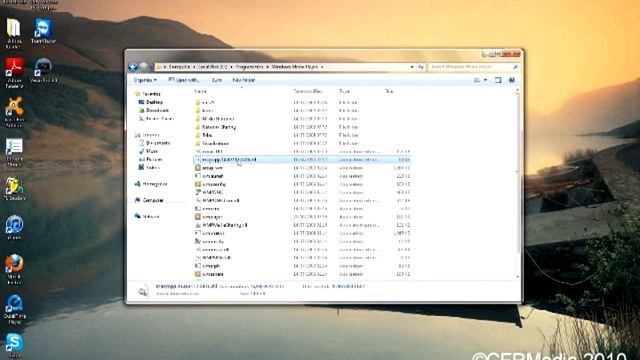
Task: Click the details pane file preview icon
Action: click(142, 291)
